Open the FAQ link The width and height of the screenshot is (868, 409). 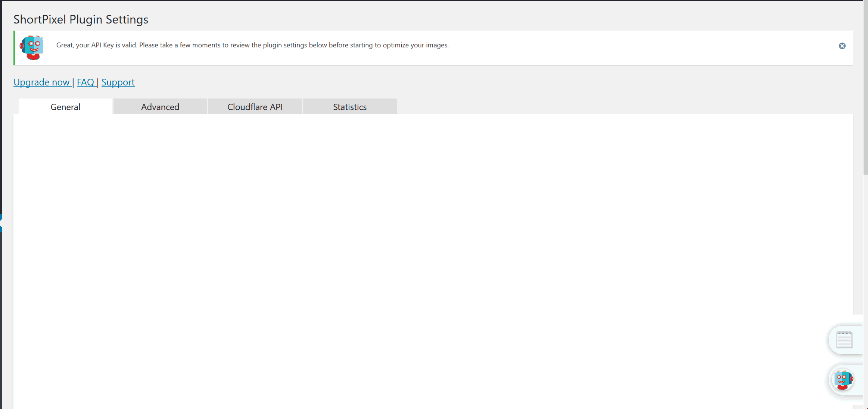(x=85, y=82)
